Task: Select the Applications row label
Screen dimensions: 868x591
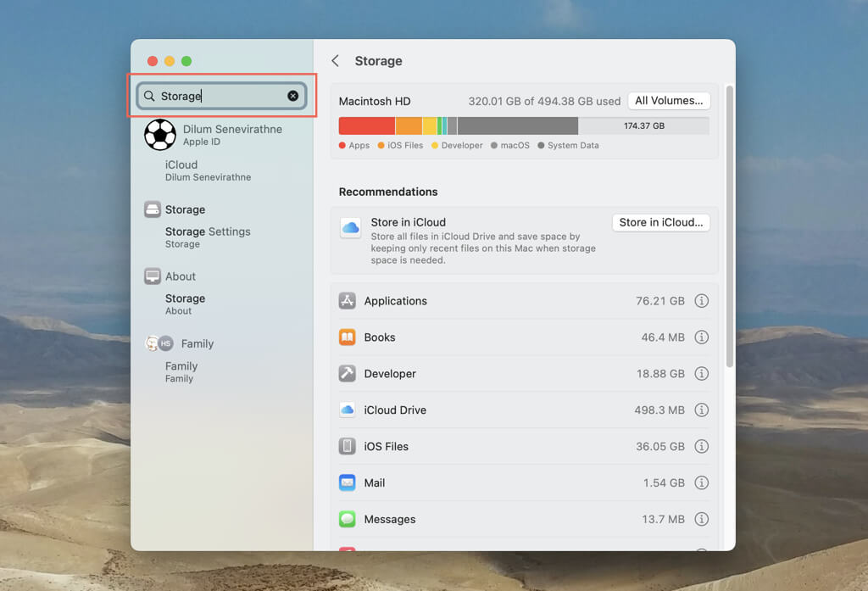Action: [x=395, y=301]
